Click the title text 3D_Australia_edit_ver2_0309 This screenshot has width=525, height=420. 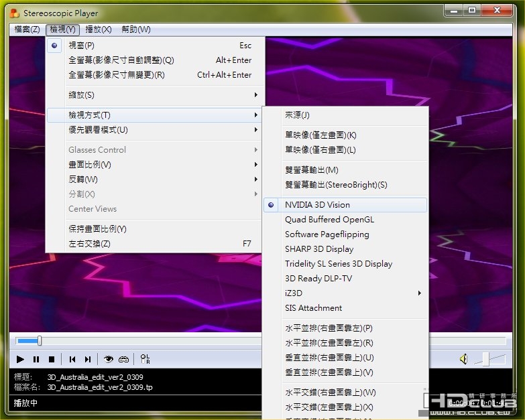coord(95,377)
